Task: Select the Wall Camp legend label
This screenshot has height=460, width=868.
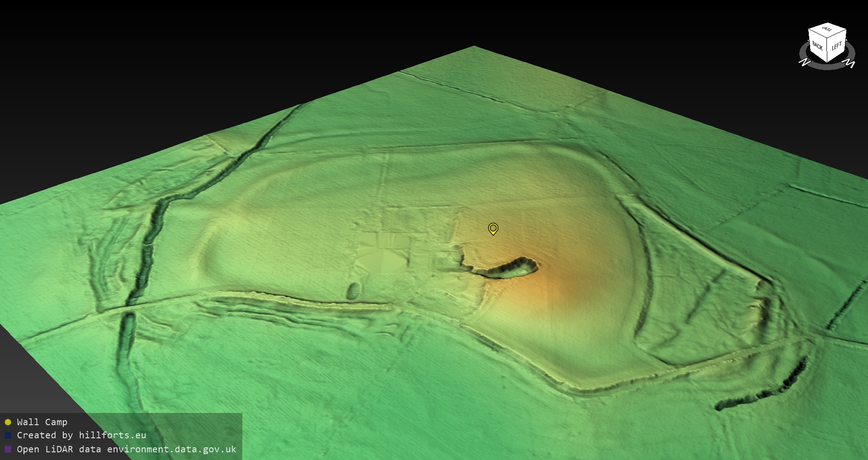Action: coord(42,422)
